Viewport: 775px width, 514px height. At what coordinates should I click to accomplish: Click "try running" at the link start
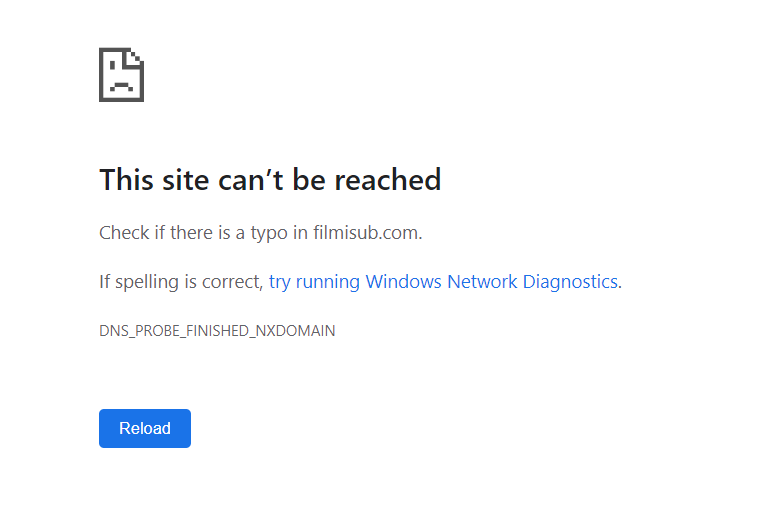(314, 282)
